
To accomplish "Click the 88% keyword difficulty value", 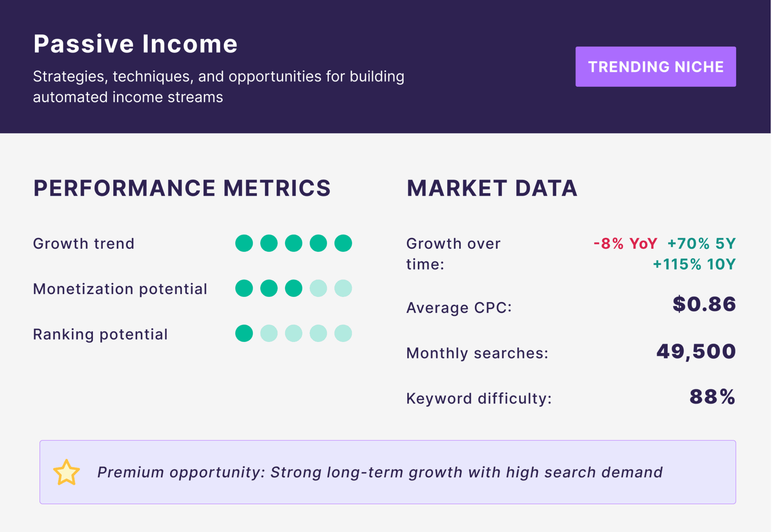I will pos(712,397).
